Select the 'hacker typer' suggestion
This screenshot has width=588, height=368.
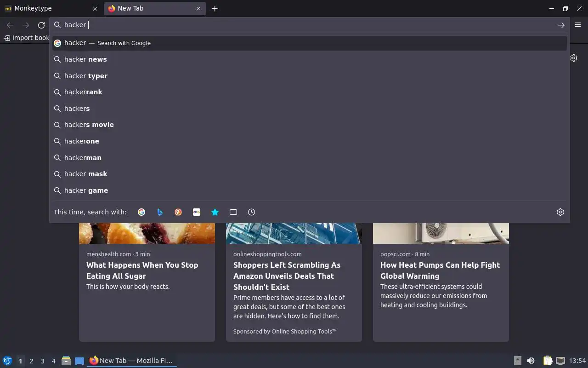(309, 76)
